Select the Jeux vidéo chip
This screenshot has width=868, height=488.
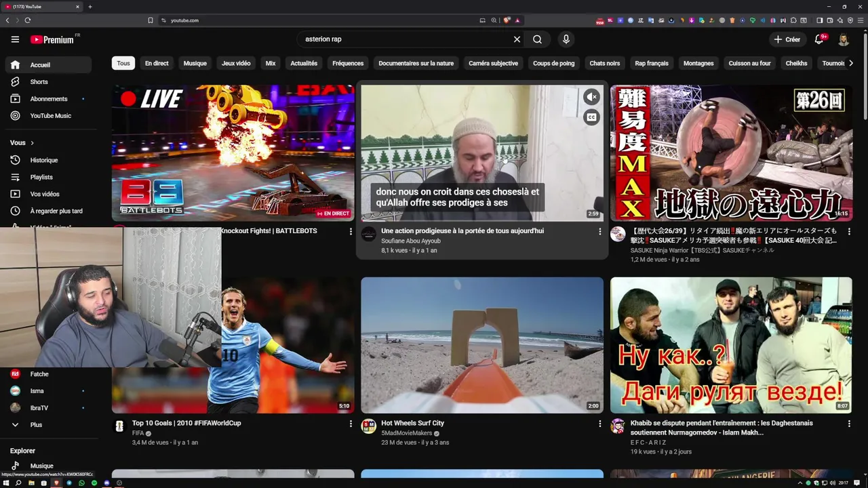click(236, 63)
